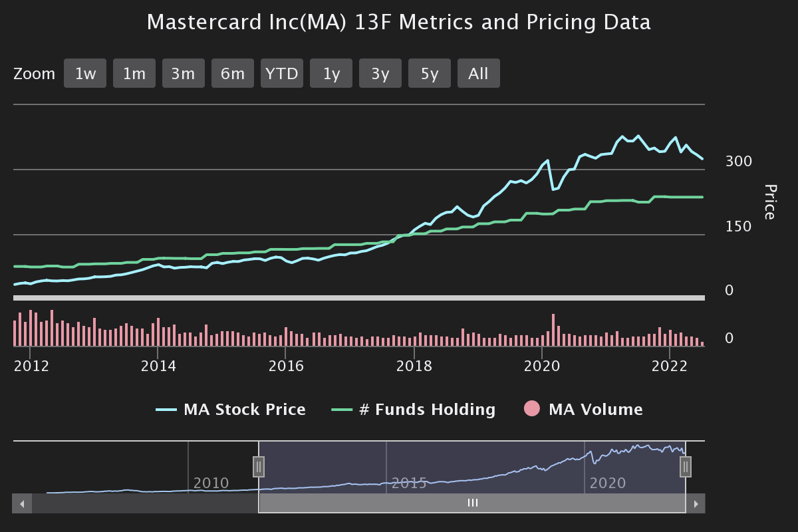Click the tall 2020 volume spike bar

(x=553, y=330)
